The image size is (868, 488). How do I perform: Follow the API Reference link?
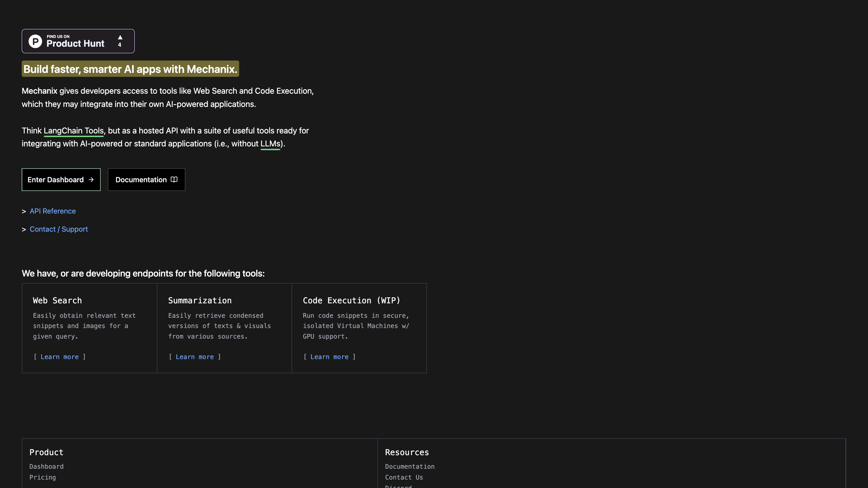(52, 211)
